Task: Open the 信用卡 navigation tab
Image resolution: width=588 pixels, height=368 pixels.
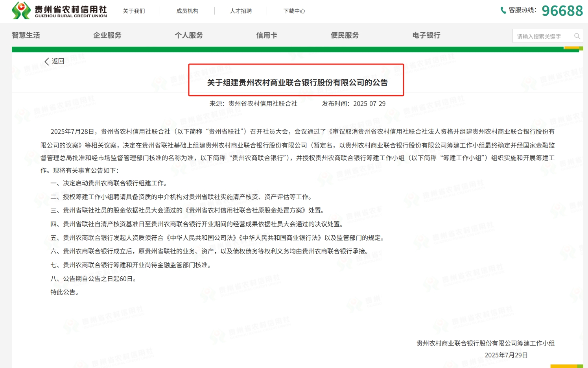Action: click(x=267, y=35)
